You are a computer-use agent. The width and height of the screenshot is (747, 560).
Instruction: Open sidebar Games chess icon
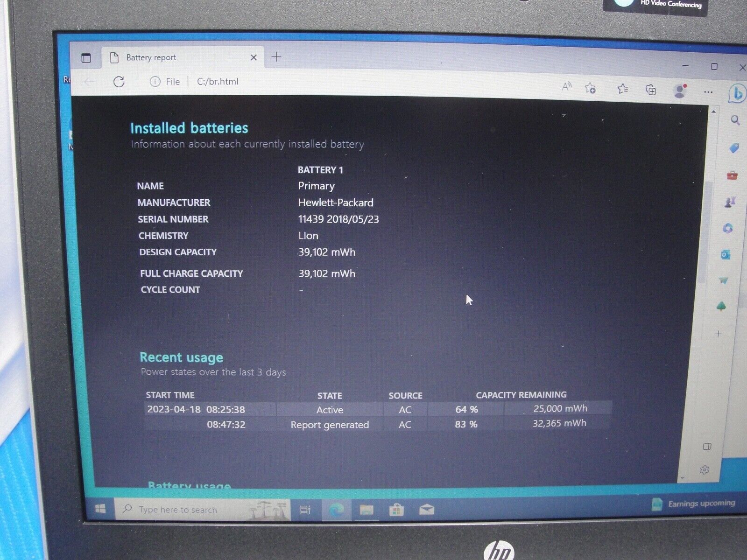[x=730, y=202]
